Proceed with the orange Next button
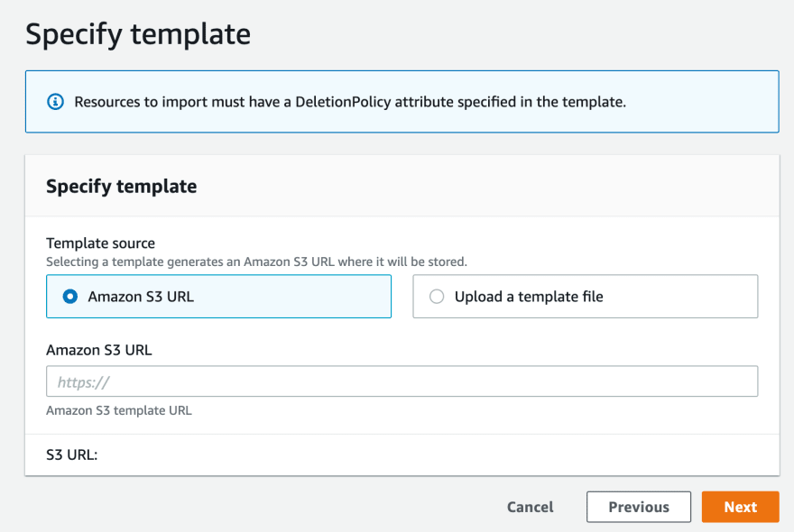The image size is (794, 532). click(x=741, y=507)
